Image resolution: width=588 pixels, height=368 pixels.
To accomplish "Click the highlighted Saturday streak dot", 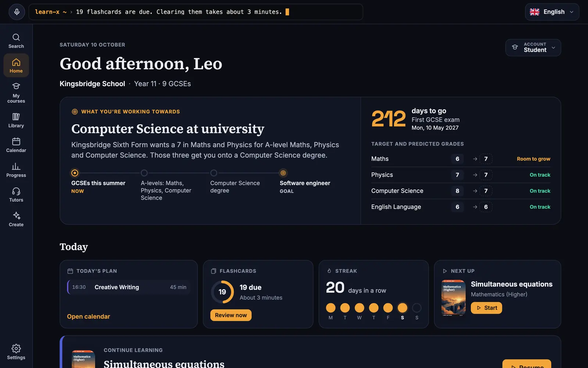I will [402, 308].
